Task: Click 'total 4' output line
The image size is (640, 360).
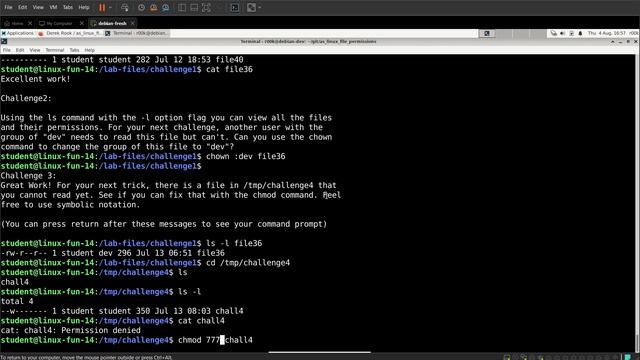Action: click(x=17, y=301)
